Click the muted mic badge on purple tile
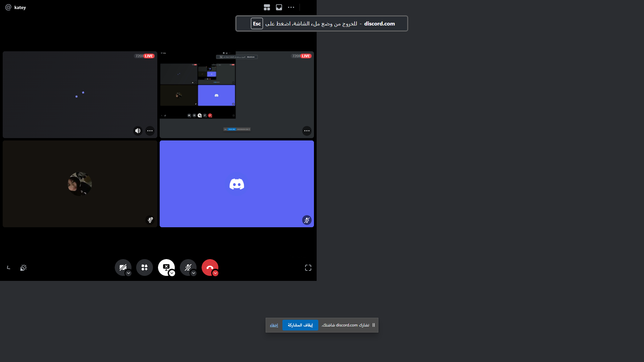Viewport: 644px width, 362px height. pos(307,220)
